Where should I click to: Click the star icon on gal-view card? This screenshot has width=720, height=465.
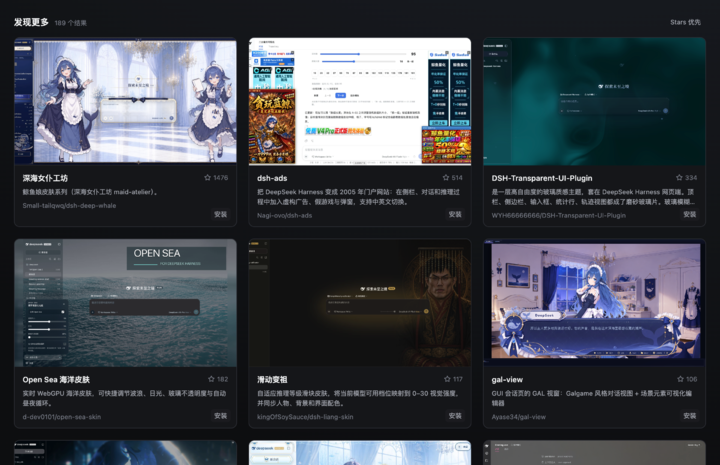click(681, 379)
